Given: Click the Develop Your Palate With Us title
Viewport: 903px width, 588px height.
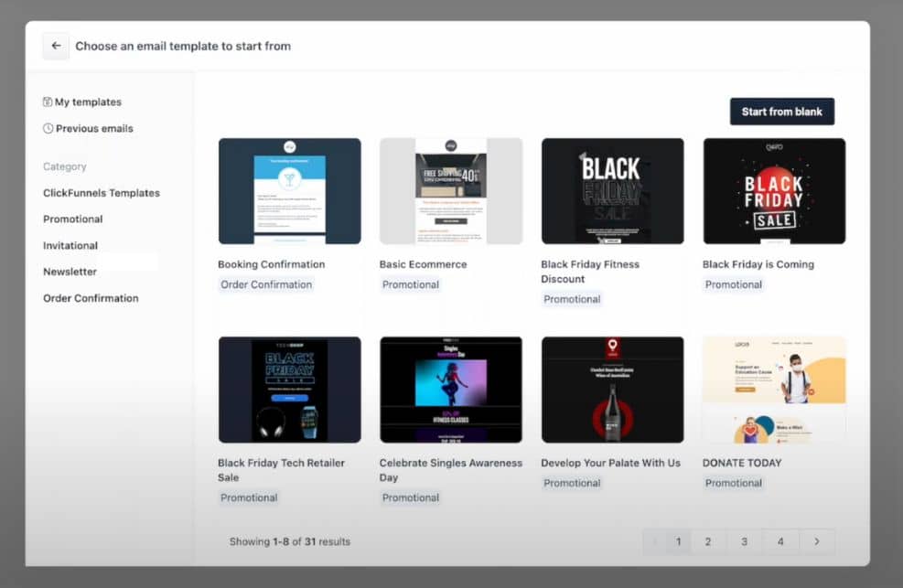Looking at the screenshot, I should click(610, 463).
